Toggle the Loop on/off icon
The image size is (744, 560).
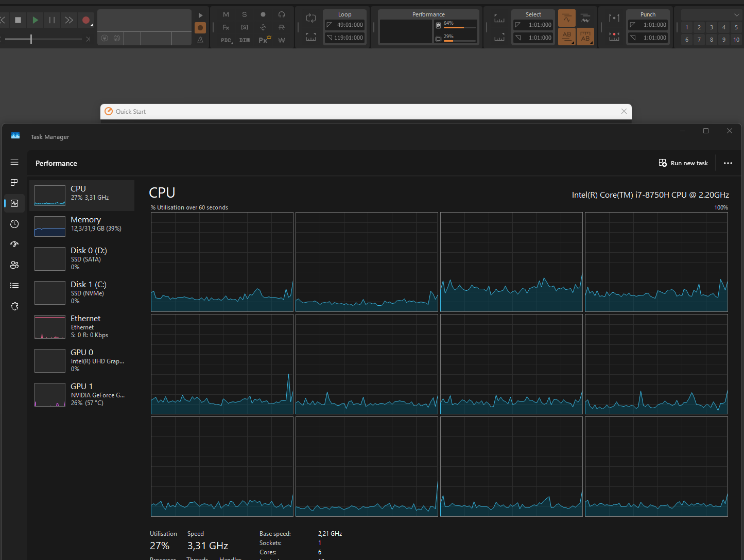tap(311, 18)
